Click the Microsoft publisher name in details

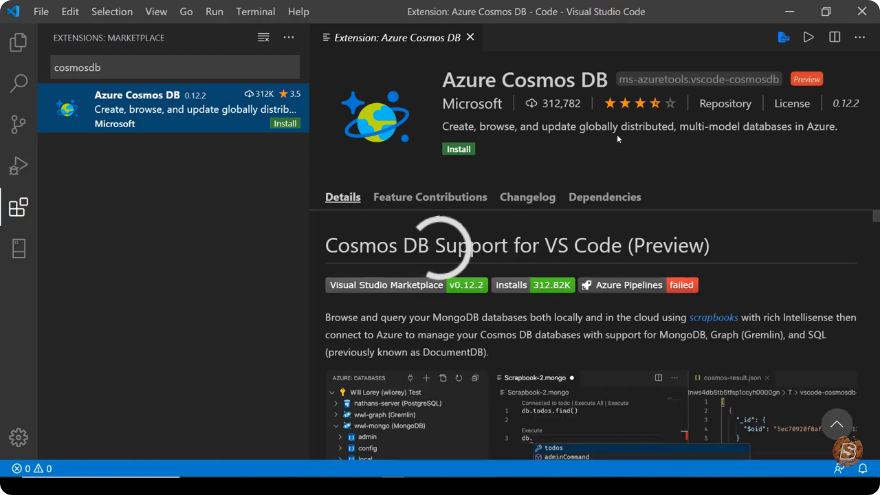tap(472, 103)
